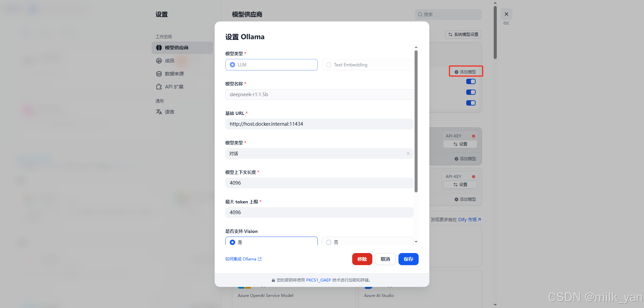Open the PKCS1_OAEP link
Screen dimensions: 644x308
click(318, 280)
